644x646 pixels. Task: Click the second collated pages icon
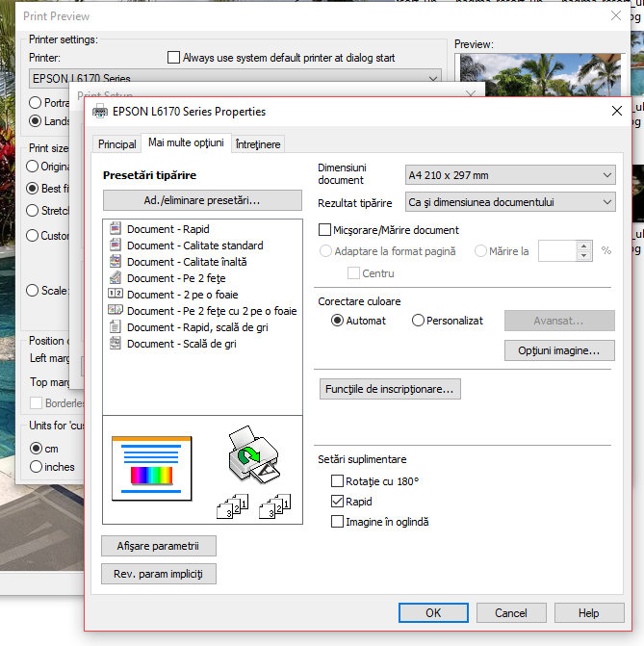tap(274, 506)
